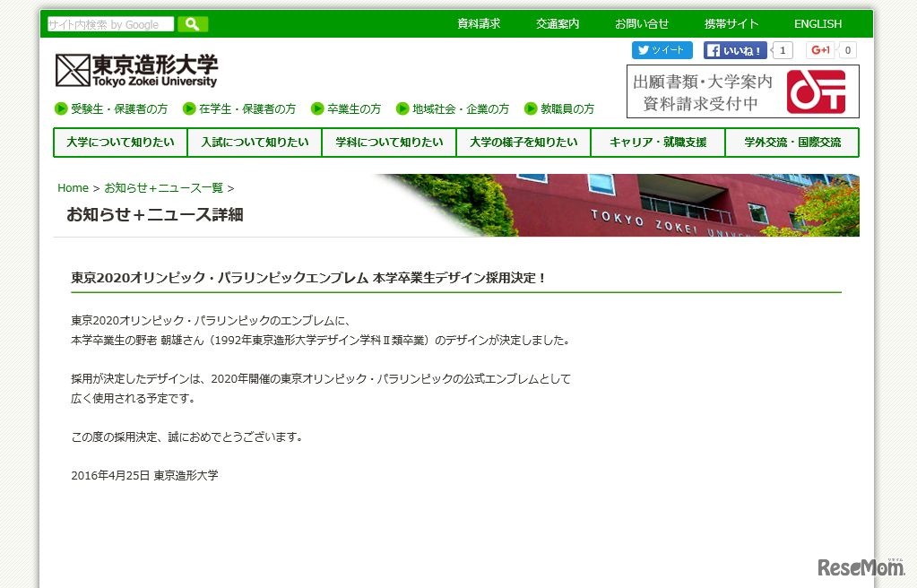917x588 pixels.
Task: Click the Google search magnifier icon
Action: 192,24
